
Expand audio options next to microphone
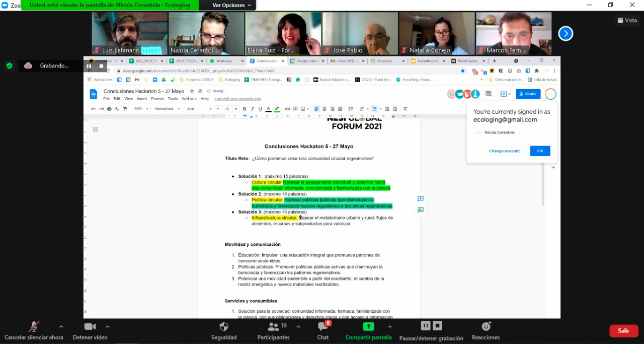(61, 326)
